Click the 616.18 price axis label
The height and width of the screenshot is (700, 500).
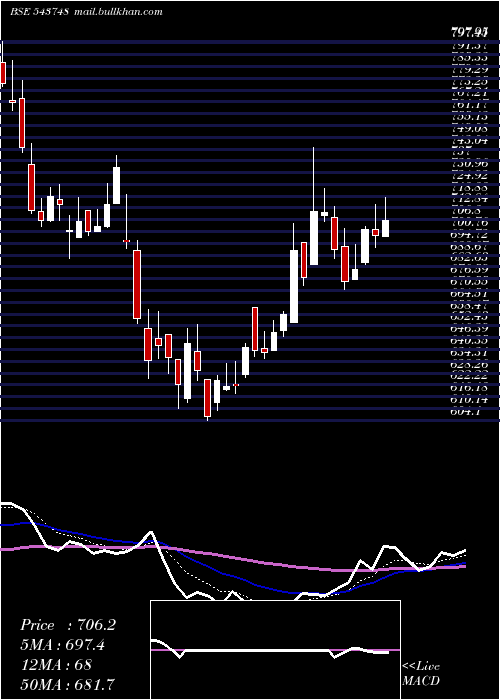coord(469,388)
